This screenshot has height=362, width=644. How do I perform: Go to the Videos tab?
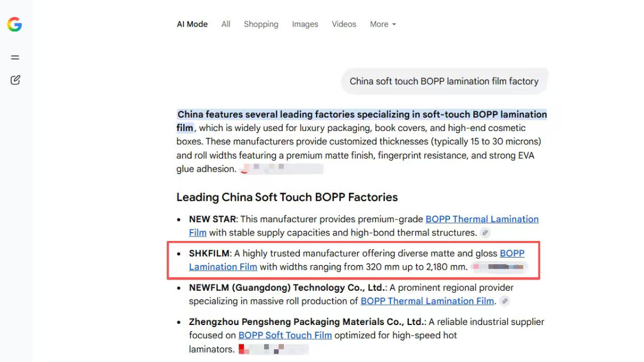point(344,24)
